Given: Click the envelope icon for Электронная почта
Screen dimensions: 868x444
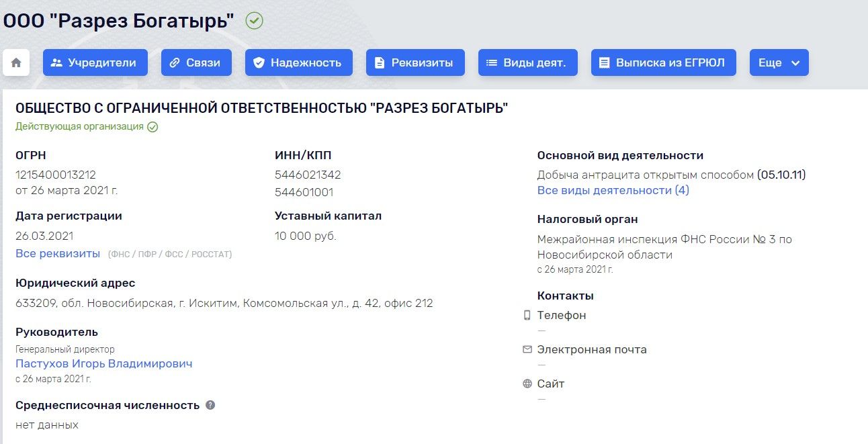Looking at the screenshot, I should point(527,349).
